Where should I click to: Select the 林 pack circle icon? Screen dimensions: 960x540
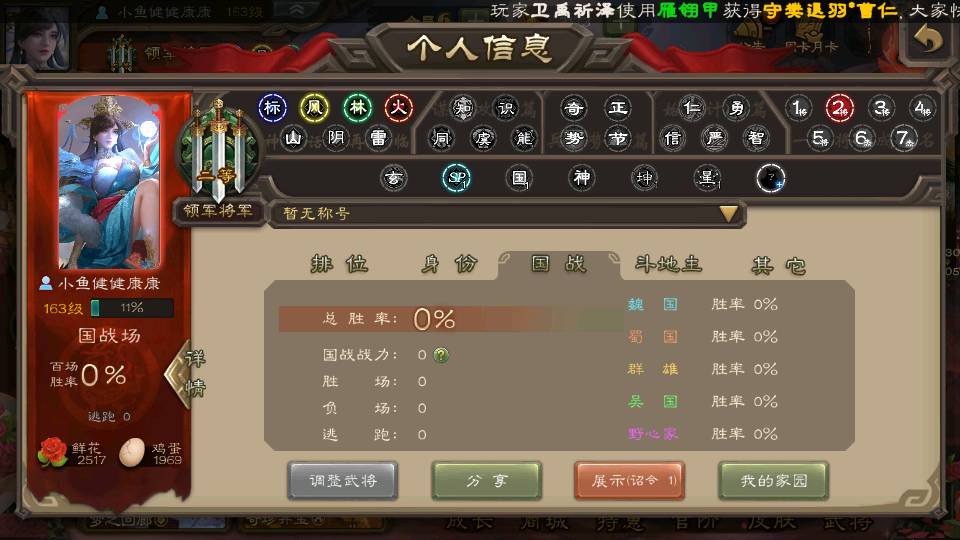tap(358, 108)
